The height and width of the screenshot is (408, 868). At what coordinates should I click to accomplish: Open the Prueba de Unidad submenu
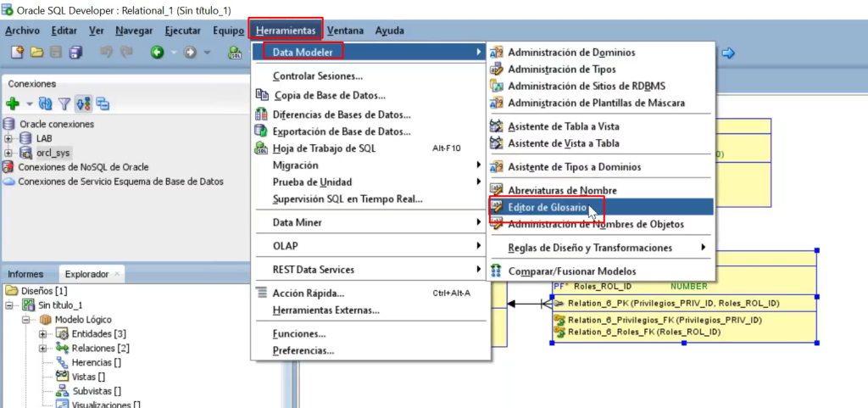(x=370, y=182)
